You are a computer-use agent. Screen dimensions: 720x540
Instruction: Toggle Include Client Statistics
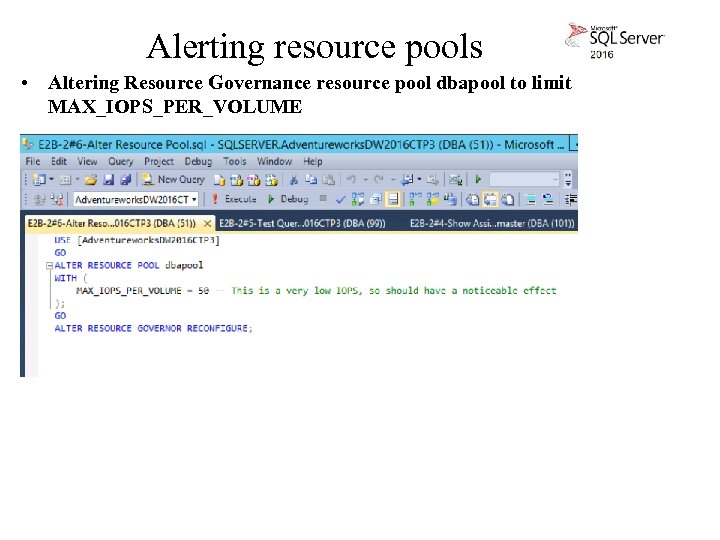point(450,199)
